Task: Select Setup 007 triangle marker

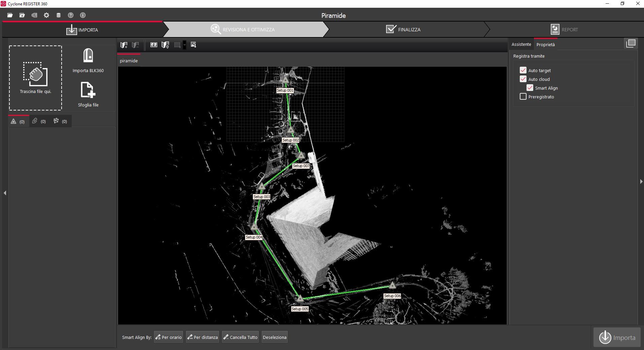Action: pos(301,155)
